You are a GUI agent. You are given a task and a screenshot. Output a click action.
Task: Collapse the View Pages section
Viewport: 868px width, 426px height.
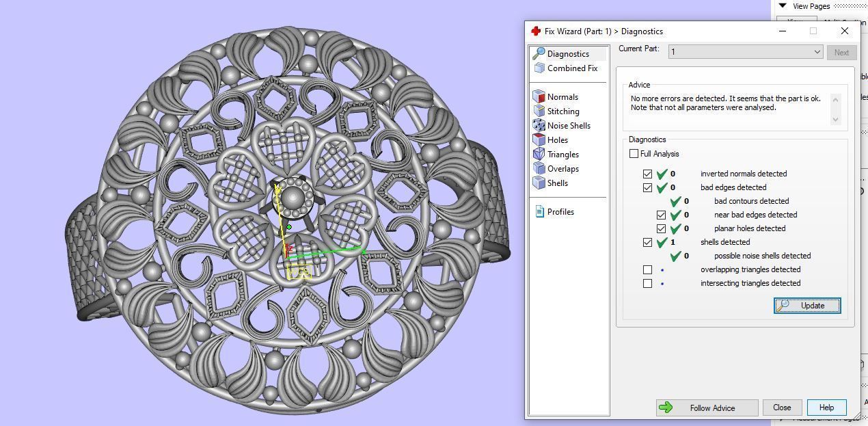tap(782, 5)
